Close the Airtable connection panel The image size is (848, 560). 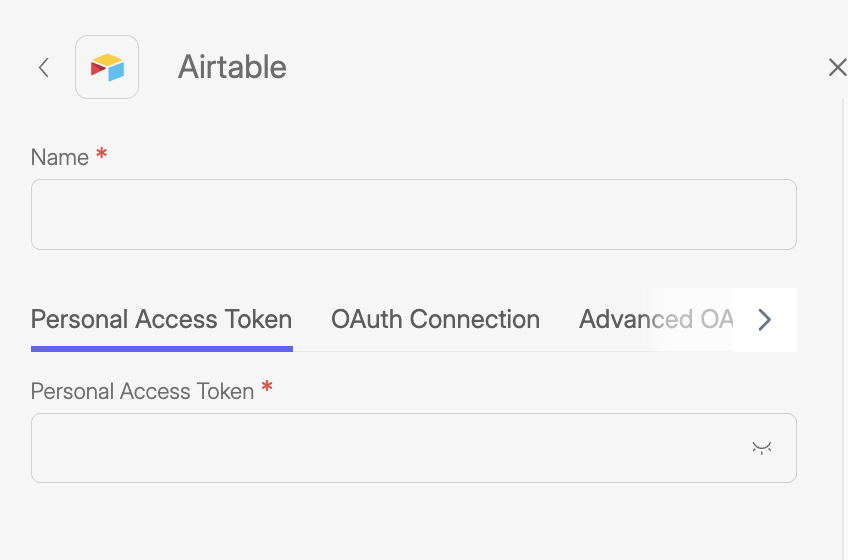coord(837,67)
